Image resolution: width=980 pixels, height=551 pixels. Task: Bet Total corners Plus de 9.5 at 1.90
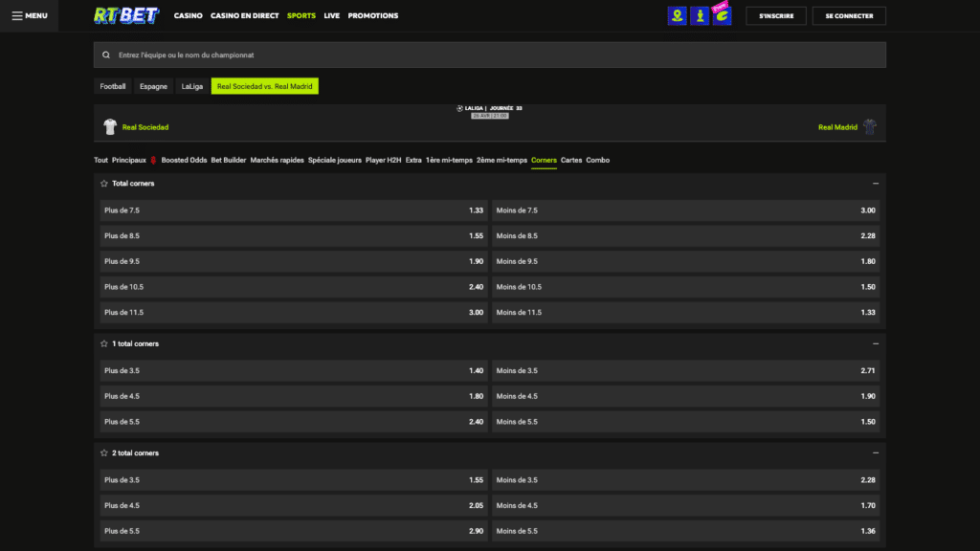point(294,262)
